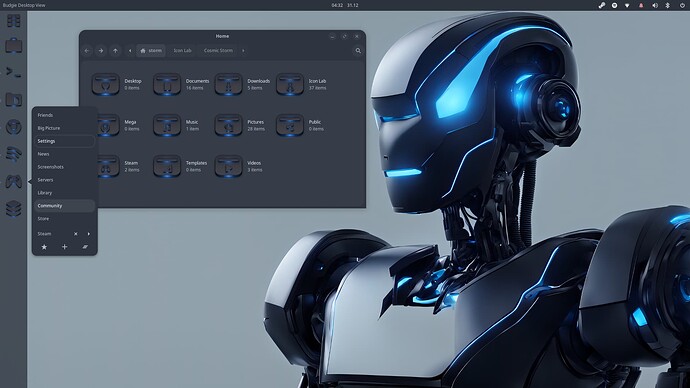690x388 pixels.
Task: Minimize the Home window
Action: [x=332, y=37]
